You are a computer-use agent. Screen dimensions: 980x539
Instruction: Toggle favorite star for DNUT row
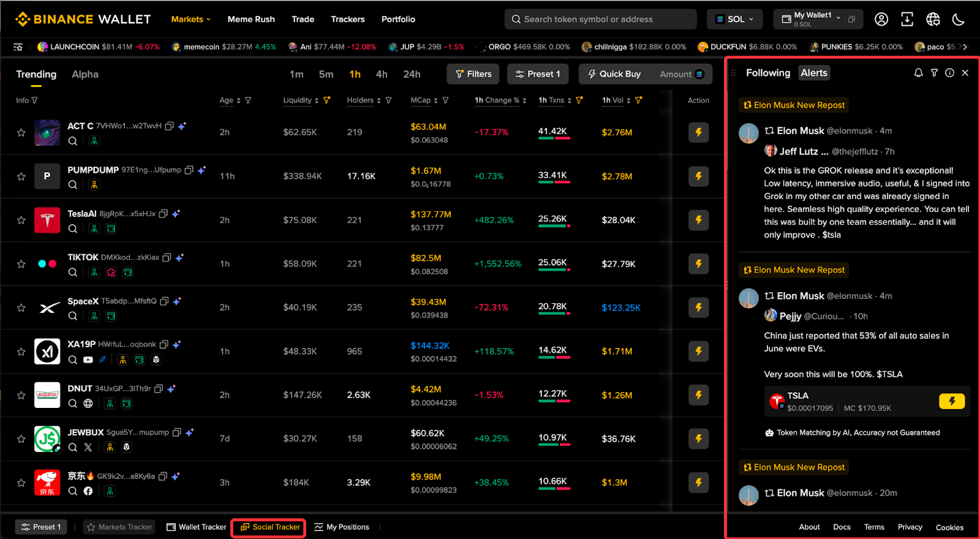(x=21, y=395)
